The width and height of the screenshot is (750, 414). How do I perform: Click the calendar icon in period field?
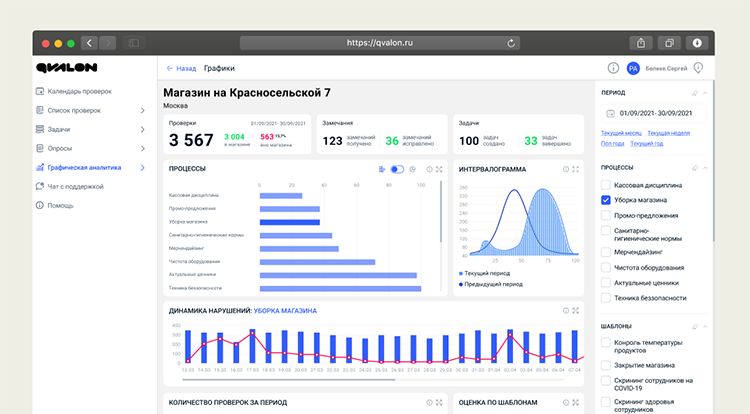click(x=609, y=114)
